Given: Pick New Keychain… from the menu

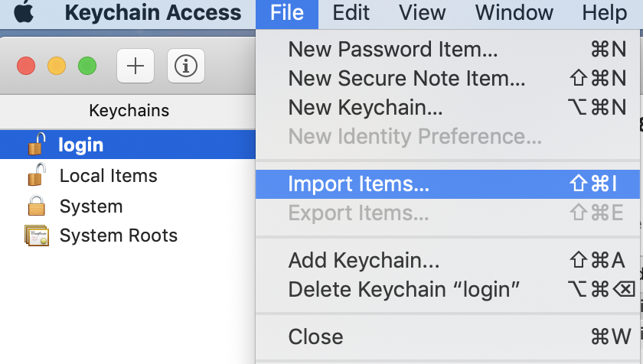Looking at the screenshot, I should click(447, 108).
